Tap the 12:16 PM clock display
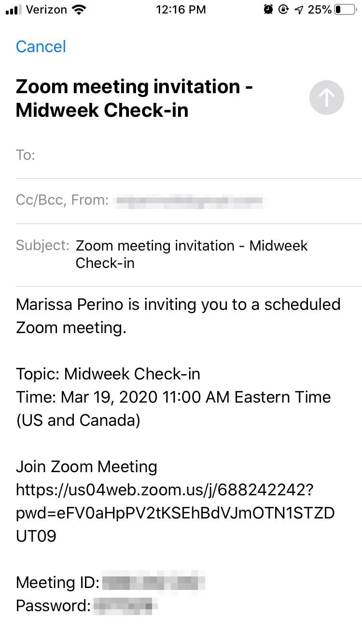 pos(181,9)
